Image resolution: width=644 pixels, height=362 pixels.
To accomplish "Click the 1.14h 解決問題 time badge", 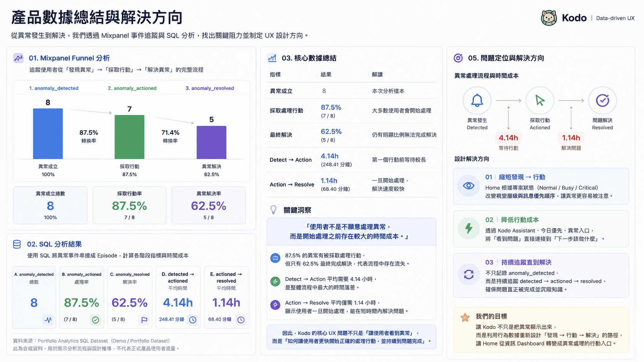I will coord(571,138).
